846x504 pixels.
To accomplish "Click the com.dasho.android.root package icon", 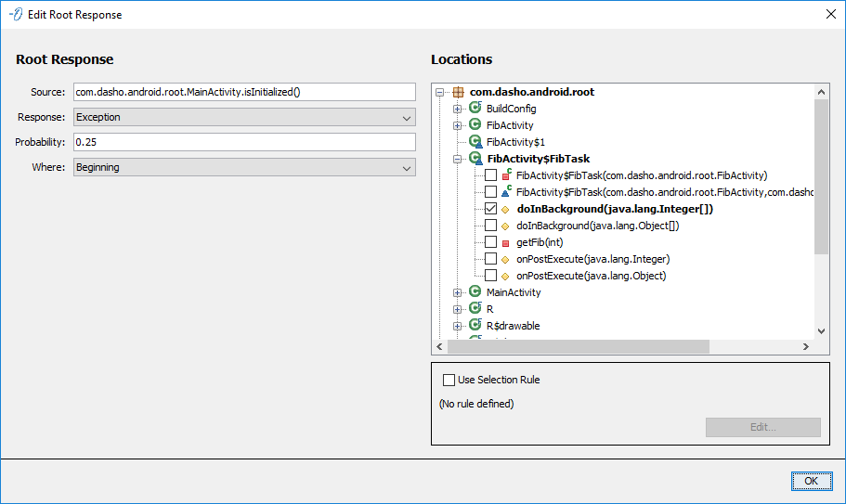I will [458, 92].
